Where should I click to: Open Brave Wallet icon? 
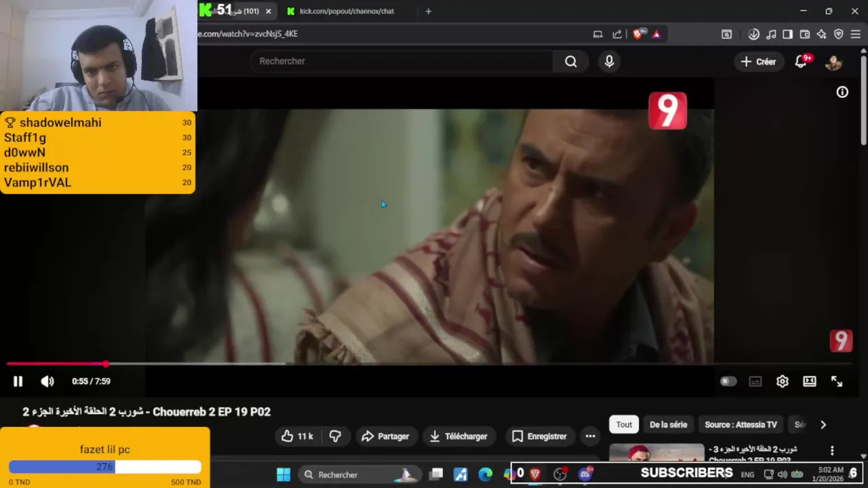(805, 34)
